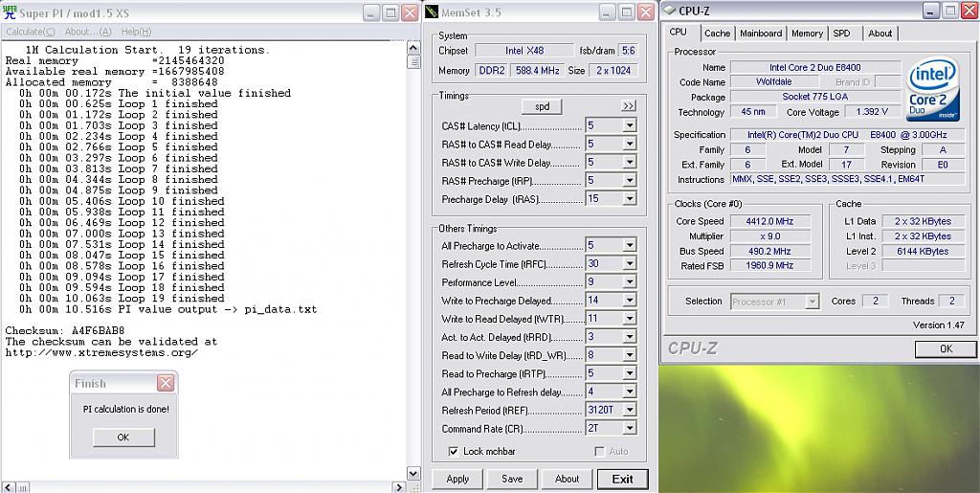Open the All Precharge to Activate dropdown
The height and width of the screenshot is (493, 980).
click(630, 246)
